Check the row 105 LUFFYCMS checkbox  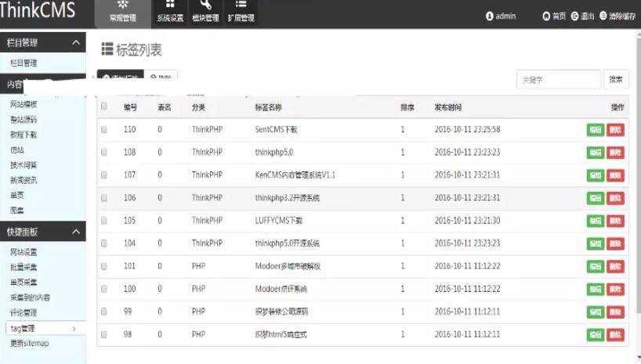tap(104, 221)
